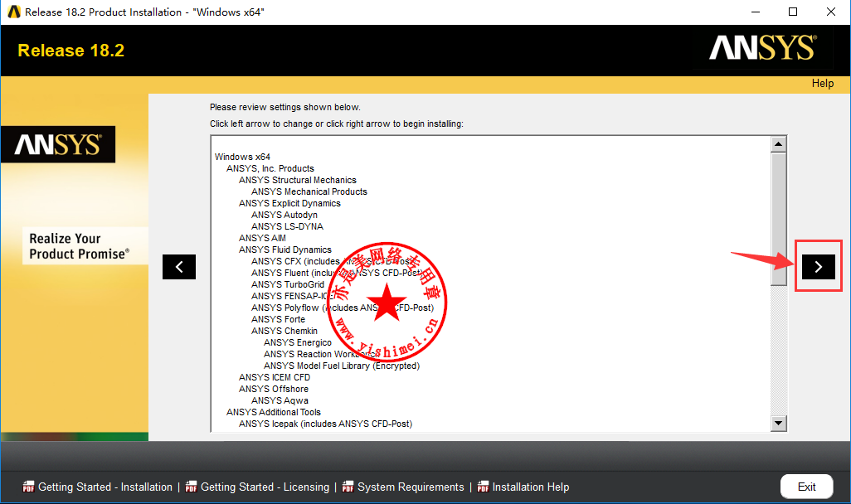This screenshot has height=504, width=851.
Task: Open the PDF icon beside System Requirements
Action: coord(348,487)
